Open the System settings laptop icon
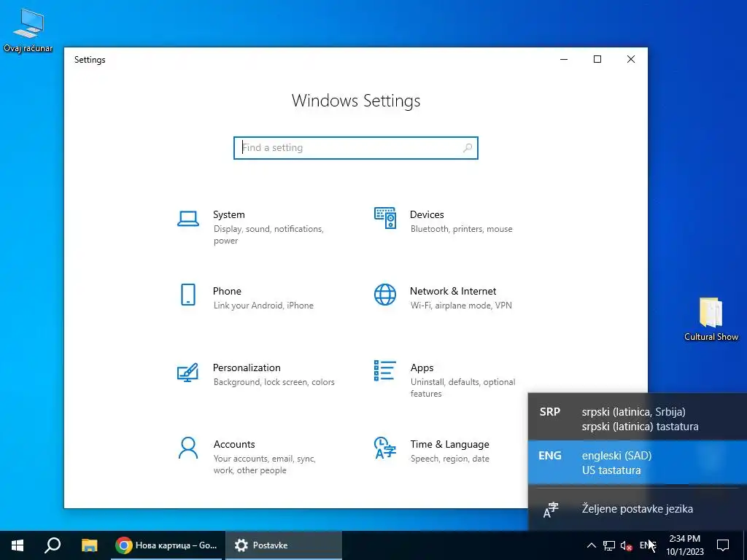747x560 pixels. click(188, 219)
